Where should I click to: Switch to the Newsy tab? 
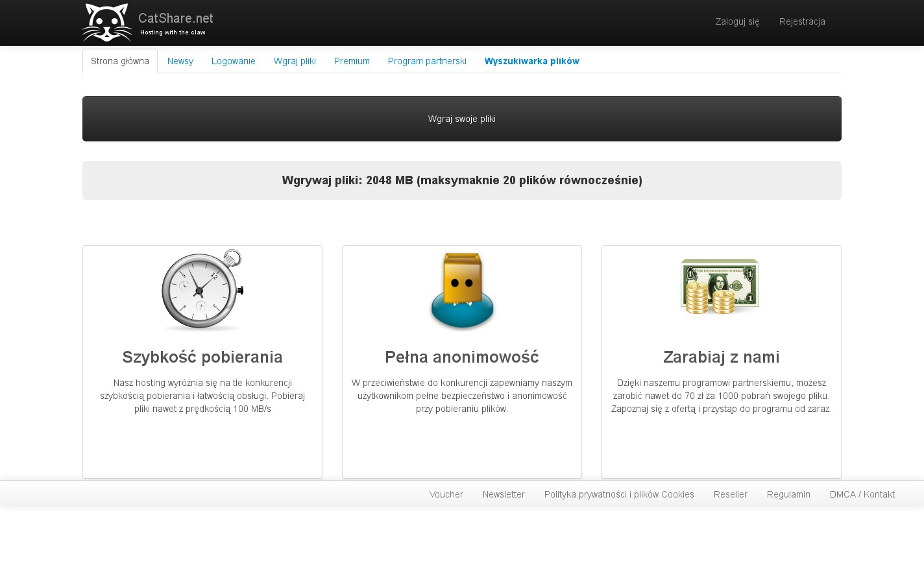click(x=180, y=61)
